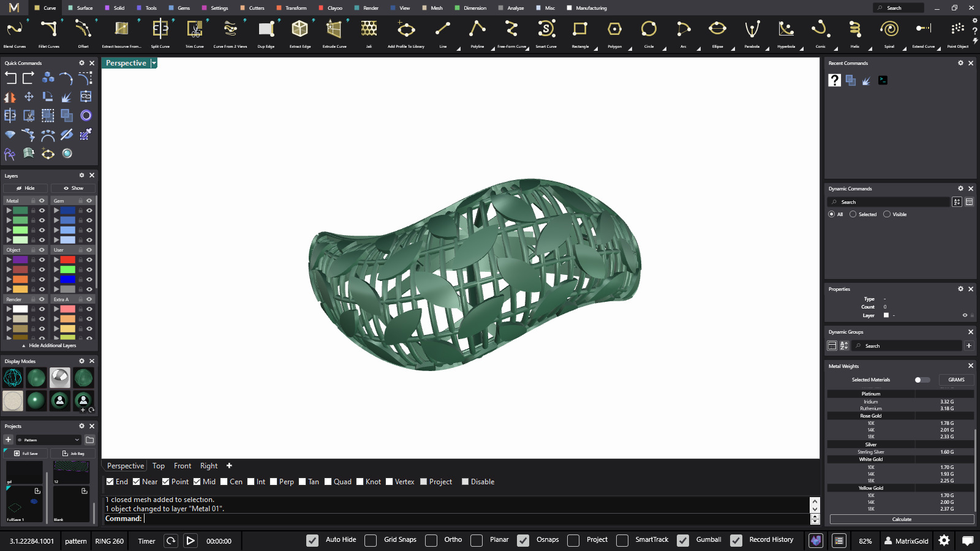Activate the Fillet Curves tool

coord(49,34)
